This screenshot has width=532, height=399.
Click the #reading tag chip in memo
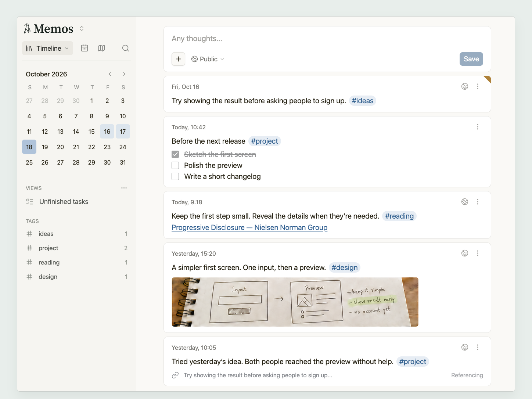(399, 216)
